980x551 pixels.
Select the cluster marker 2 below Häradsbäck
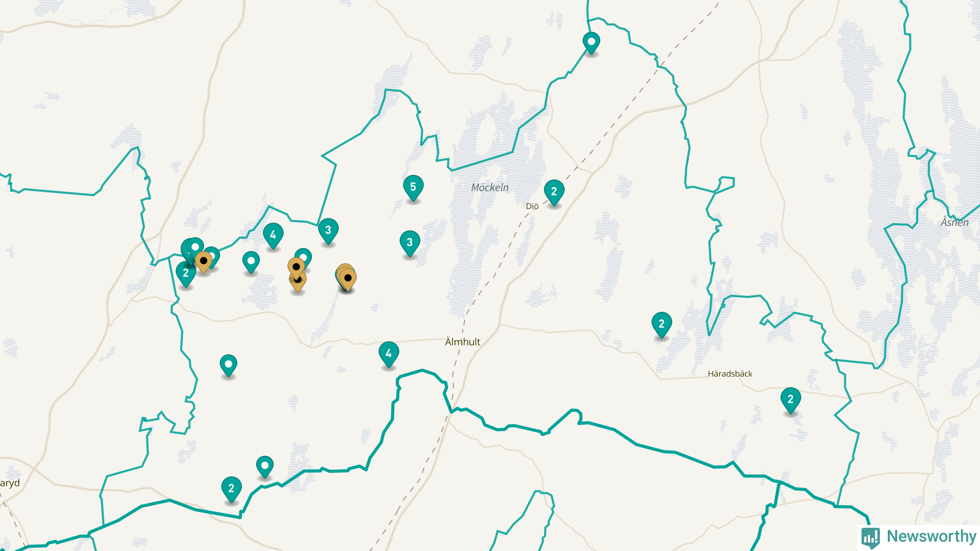[x=791, y=400]
